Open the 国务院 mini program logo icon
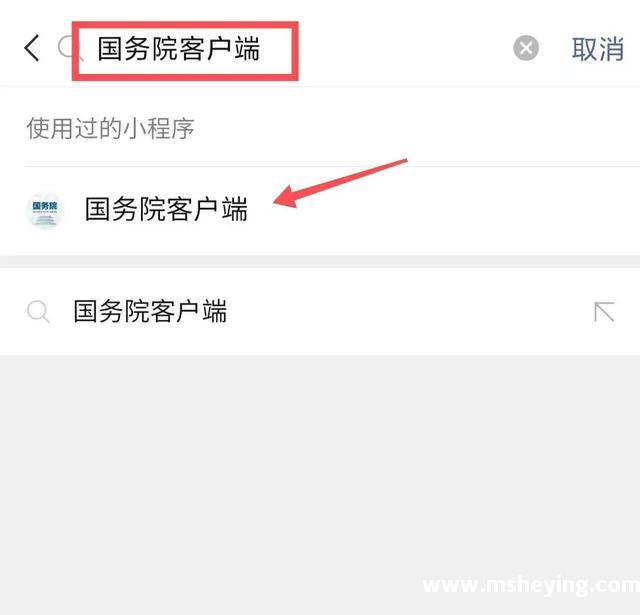Image resolution: width=640 pixels, height=615 pixels. click(x=45, y=210)
